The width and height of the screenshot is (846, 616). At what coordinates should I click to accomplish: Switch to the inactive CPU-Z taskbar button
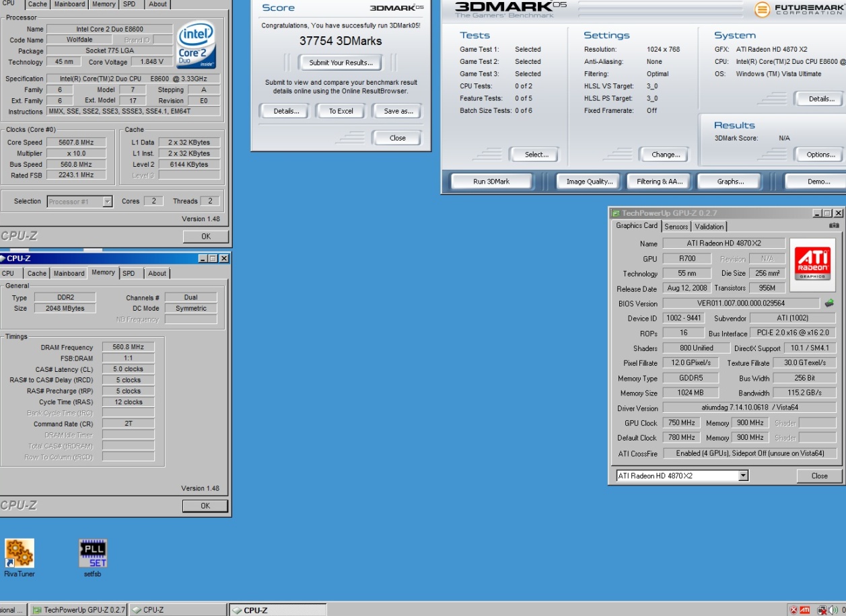(x=178, y=610)
